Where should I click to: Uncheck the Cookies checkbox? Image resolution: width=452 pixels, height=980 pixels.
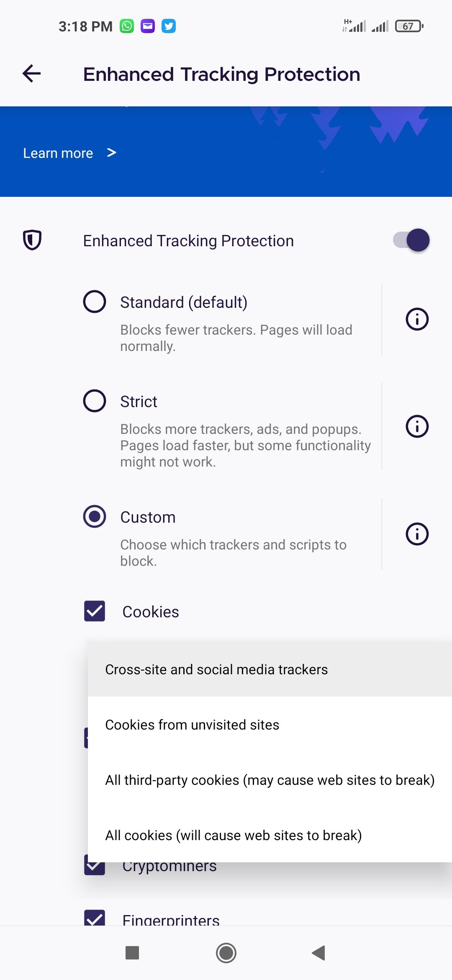click(94, 611)
